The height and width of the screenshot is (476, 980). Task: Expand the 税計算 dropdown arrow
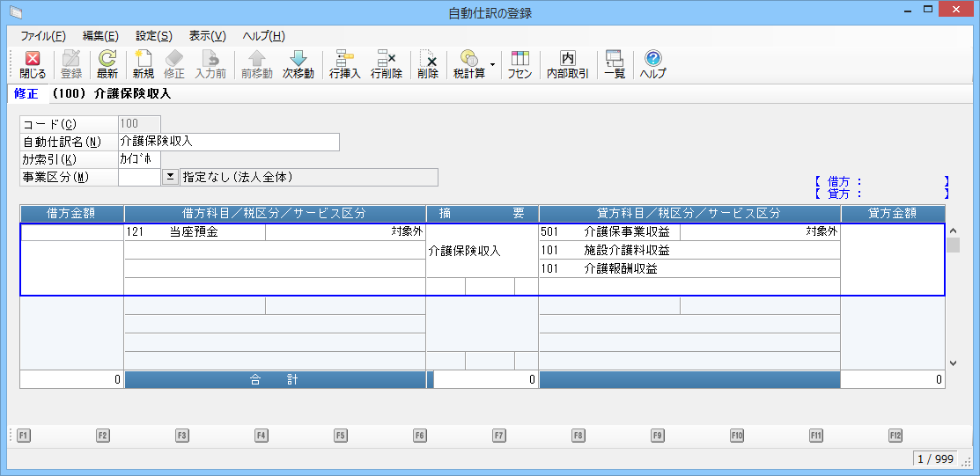492,65
